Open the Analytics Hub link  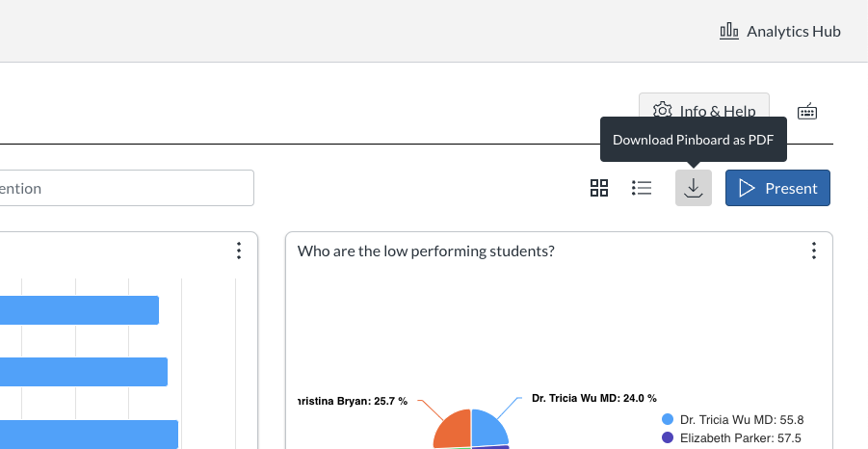click(x=780, y=31)
